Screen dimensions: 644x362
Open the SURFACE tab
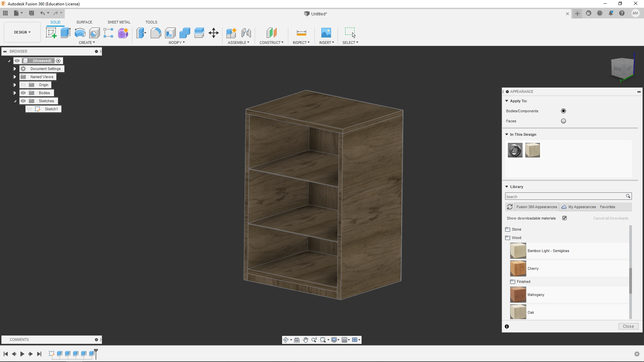[x=84, y=22]
